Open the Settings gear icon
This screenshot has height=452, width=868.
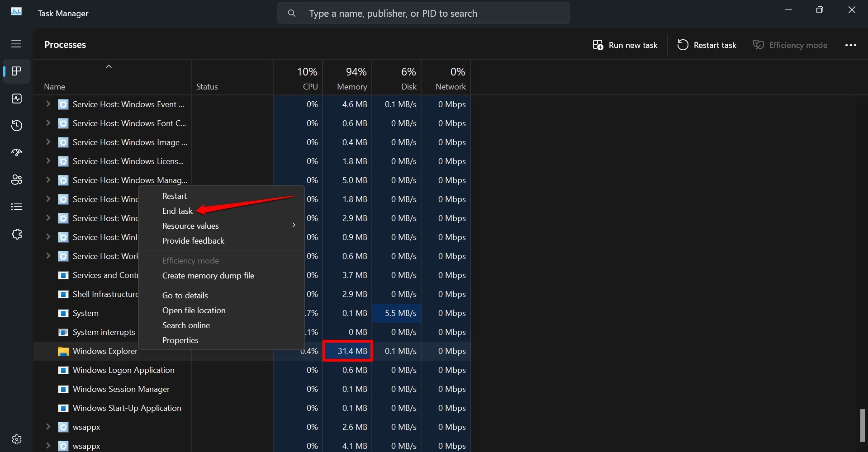pos(16,439)
